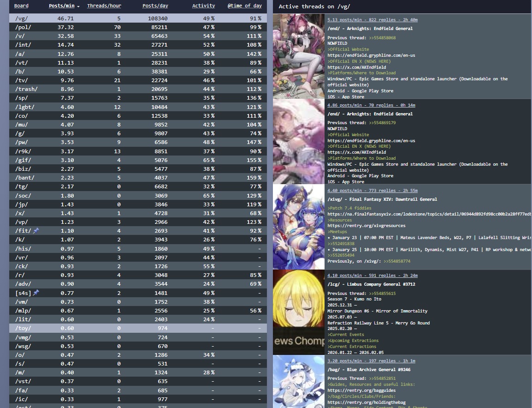Select the /g/ board row
The image size is (532, 408).
(138, 133)
